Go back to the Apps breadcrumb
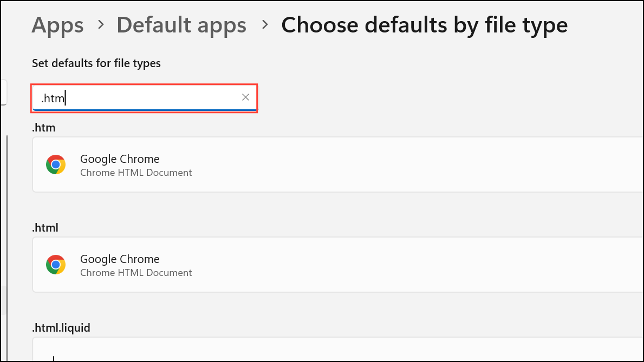 (57, 25)
